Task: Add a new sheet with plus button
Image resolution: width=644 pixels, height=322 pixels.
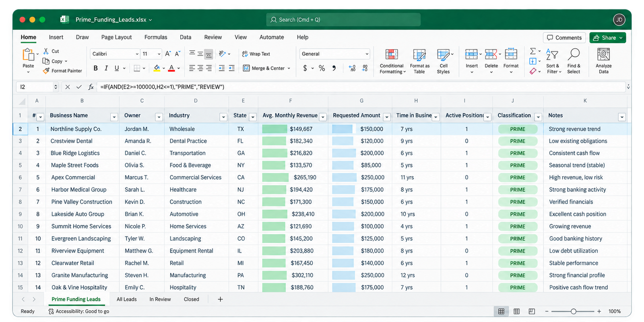Action: (x=220, y=299)
